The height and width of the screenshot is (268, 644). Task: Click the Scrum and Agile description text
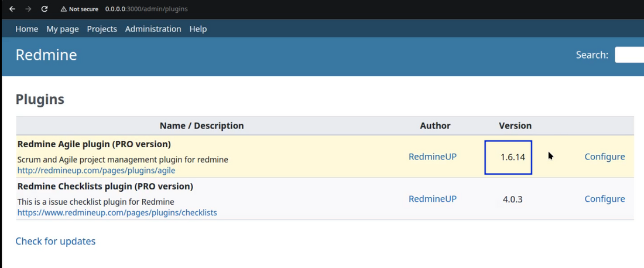[123, 160]
